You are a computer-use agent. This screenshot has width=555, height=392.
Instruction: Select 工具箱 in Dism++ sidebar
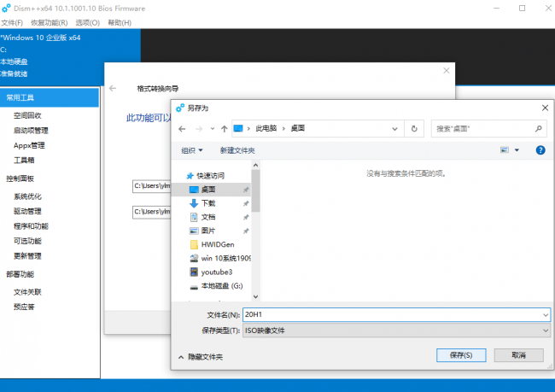pyautogui.click(x=24, y=160)
